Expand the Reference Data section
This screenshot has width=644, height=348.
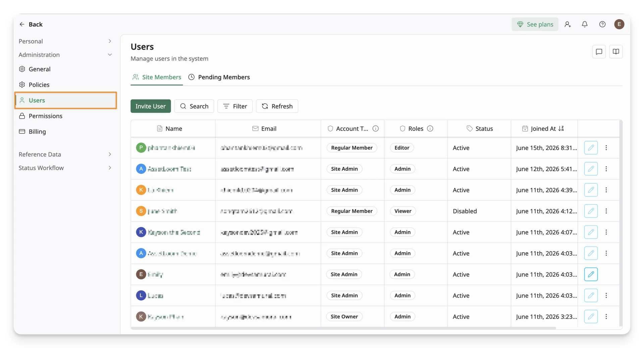(65, 154)
